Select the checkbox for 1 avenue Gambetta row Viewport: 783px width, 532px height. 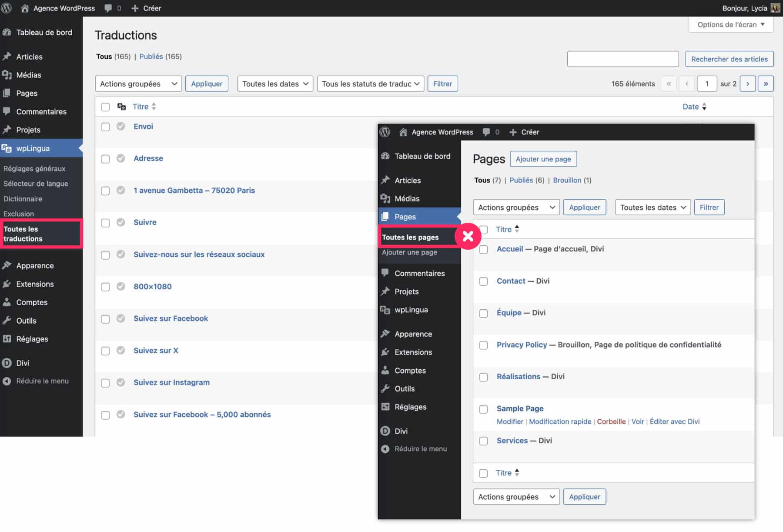[x=105, y=191]
